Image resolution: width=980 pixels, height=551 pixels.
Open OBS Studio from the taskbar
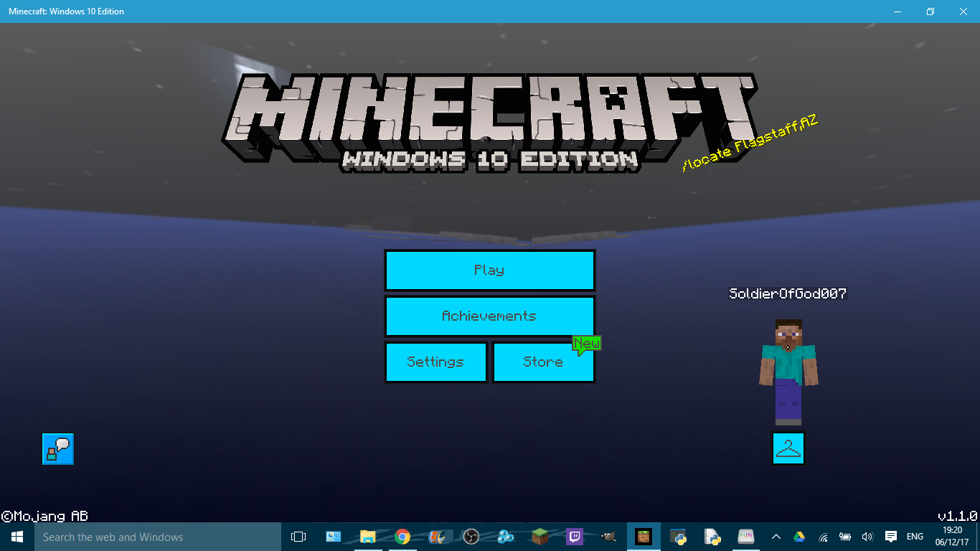point(471,537)
